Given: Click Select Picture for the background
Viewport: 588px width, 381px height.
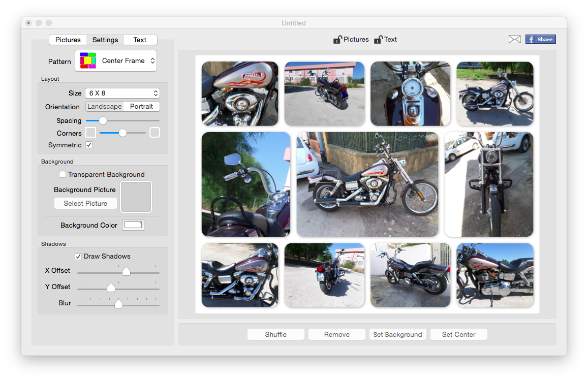Looking at the screenshot, I should 85,203.
